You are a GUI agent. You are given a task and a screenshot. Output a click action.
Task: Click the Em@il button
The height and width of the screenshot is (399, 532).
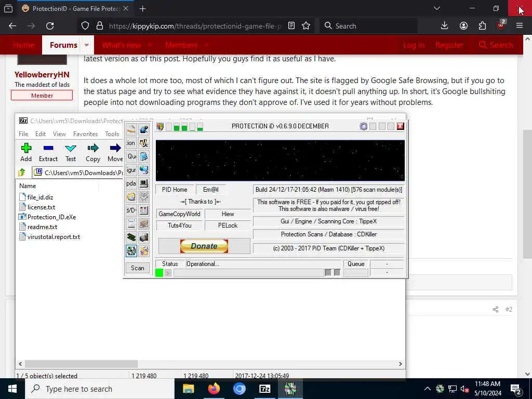[x=211, y=190]
